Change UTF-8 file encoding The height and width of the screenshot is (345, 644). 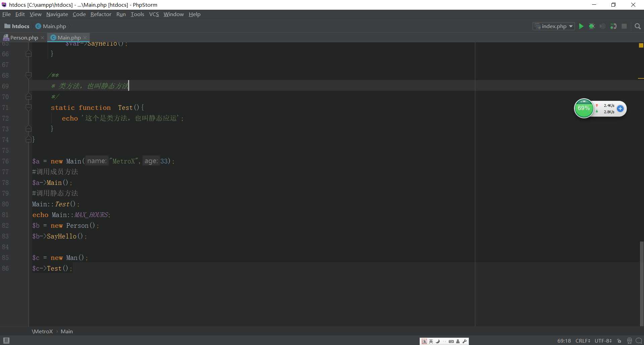pyautogui.click(x=603, y=341)
